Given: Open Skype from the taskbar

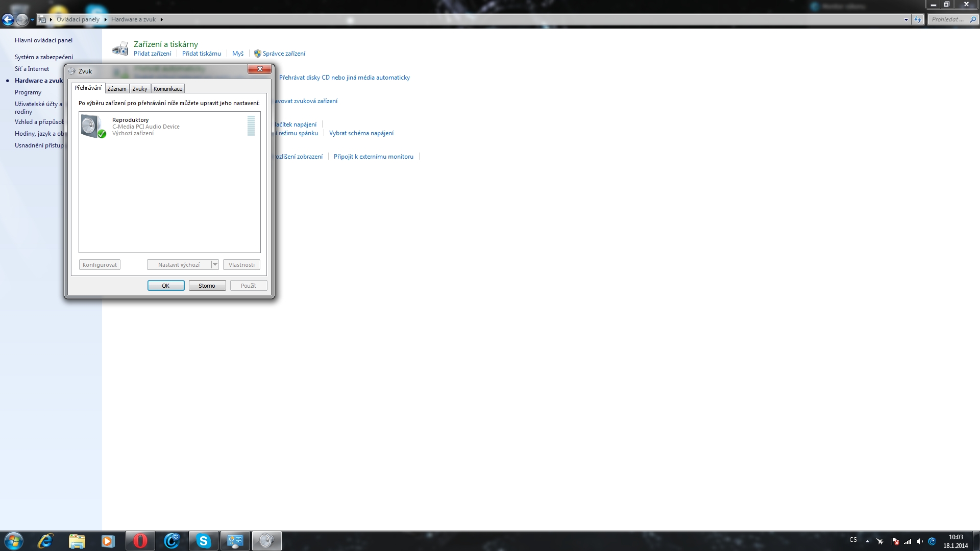Looking at the screenshot, I should coord(204,541).
